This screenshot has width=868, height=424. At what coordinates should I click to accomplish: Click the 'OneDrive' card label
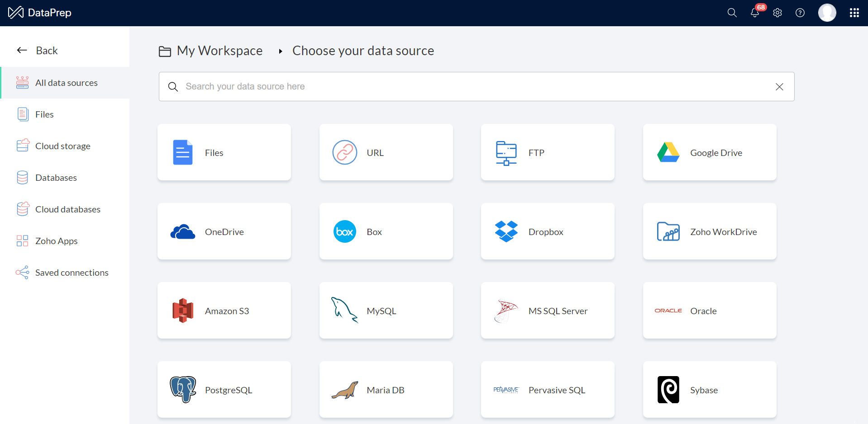[x=224, y=232]
